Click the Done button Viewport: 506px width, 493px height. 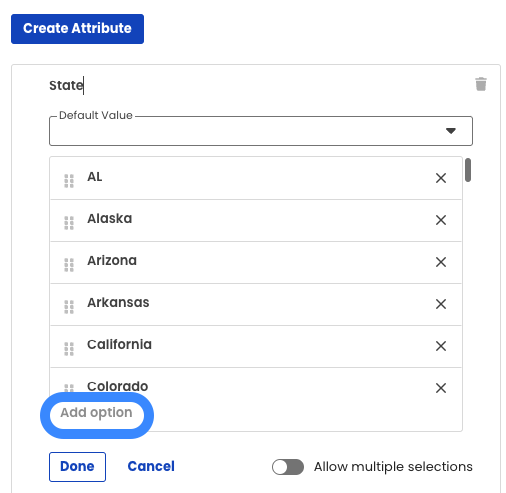pyautogui.click(x=77, y=467)
